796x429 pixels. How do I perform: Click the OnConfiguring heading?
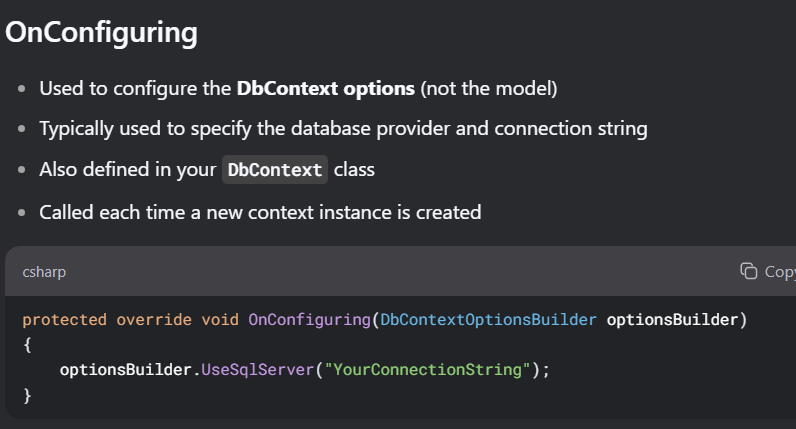tap(102, 33)
